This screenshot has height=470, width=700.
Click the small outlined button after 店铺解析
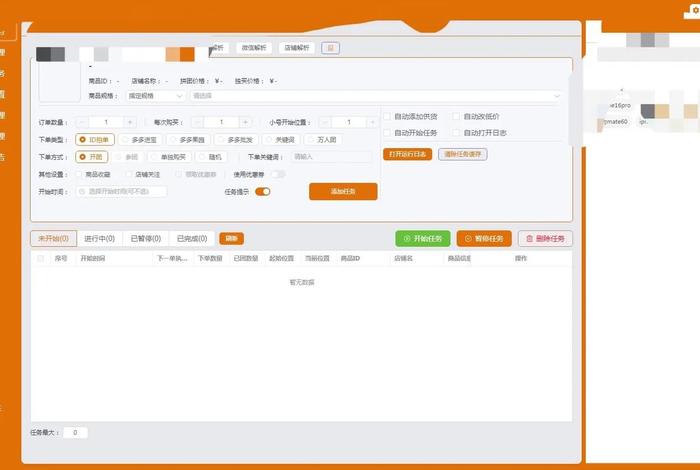(330, 48)
